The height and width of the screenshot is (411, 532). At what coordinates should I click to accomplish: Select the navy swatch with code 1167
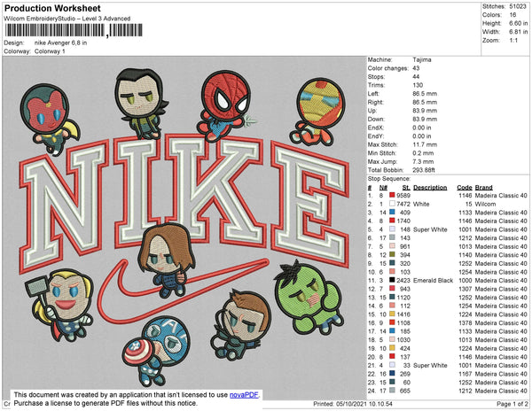(392, 374)
